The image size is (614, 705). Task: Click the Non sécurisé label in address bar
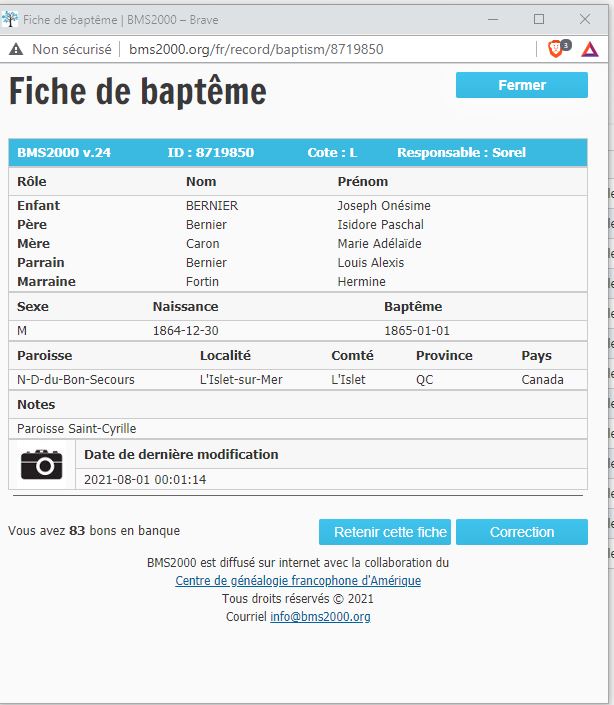[72, 49]
